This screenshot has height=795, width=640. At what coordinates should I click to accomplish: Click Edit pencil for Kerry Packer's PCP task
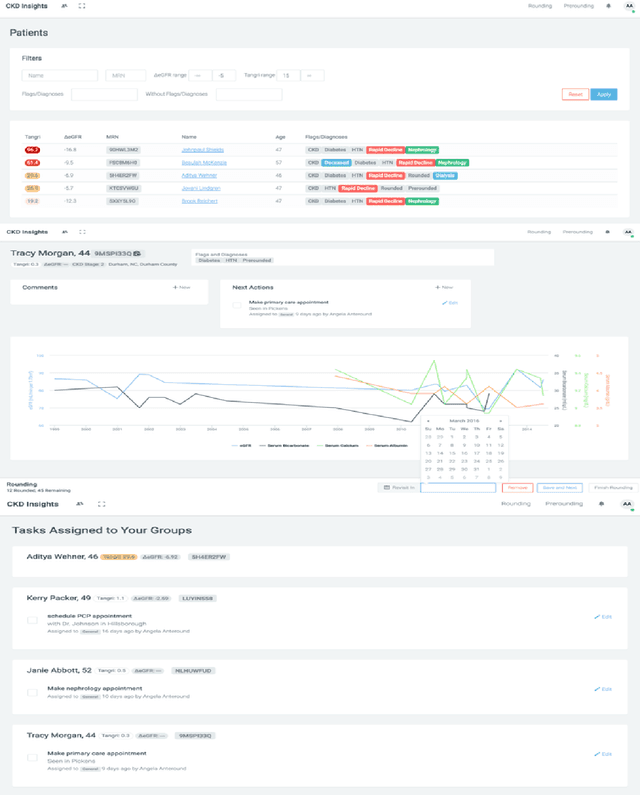click(x=603, y=617)
